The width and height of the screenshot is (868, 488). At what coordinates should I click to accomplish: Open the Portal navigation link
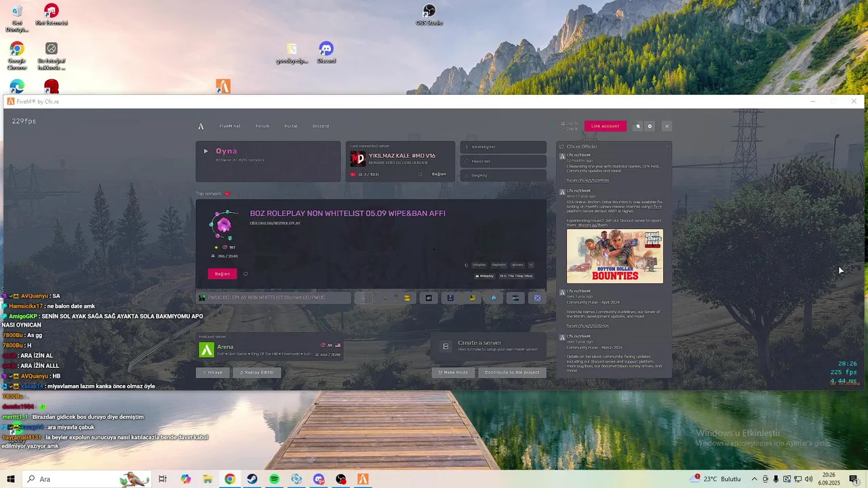[291, 126]
